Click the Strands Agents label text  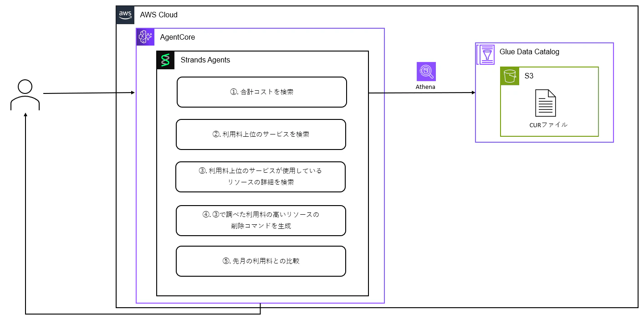(205, 60)
